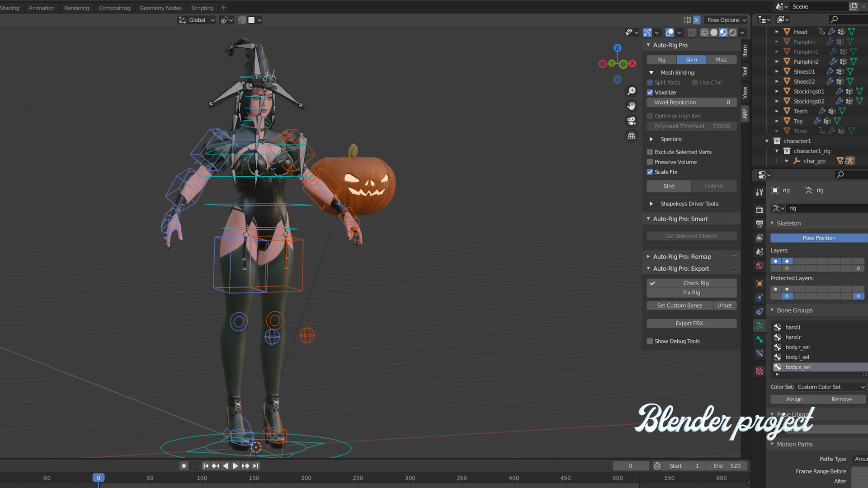Image resolution: width=868 pixels, height=488 pixels.
Task: Click the pan view hand icon
Action: click(632, 106)
